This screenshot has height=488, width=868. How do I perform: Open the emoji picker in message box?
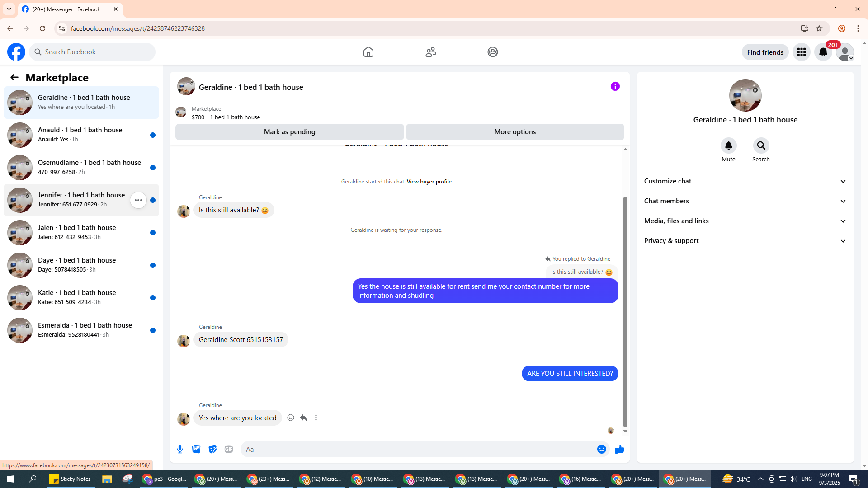pos(602,449)
